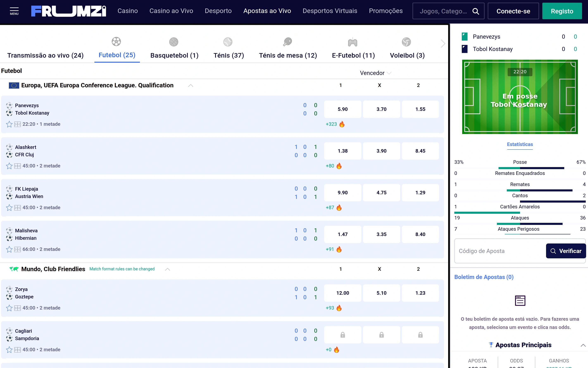Open the hamburger MENU icon
This screenshot has height=368, width=588.
click(x=14, y=11)
